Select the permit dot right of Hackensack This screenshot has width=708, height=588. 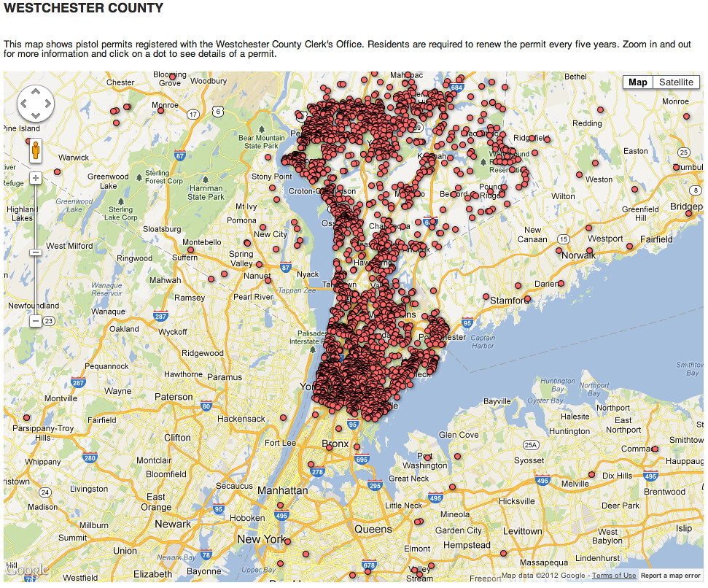(x=283, y=418)
